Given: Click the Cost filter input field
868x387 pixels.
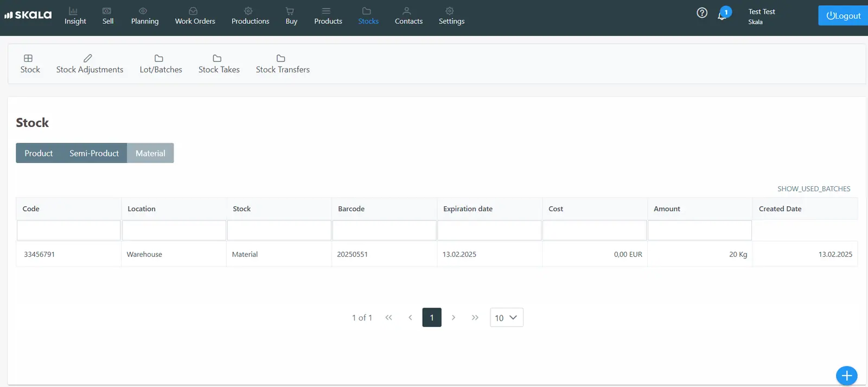Looking at the screenshot, I should click(595, 230).
